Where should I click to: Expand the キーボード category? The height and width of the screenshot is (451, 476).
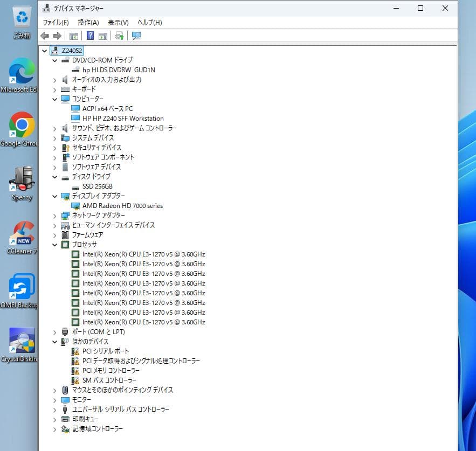pos(55,89)
